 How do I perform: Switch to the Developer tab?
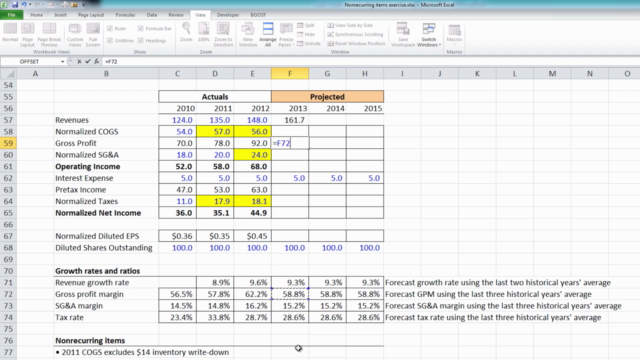point(228,15)
